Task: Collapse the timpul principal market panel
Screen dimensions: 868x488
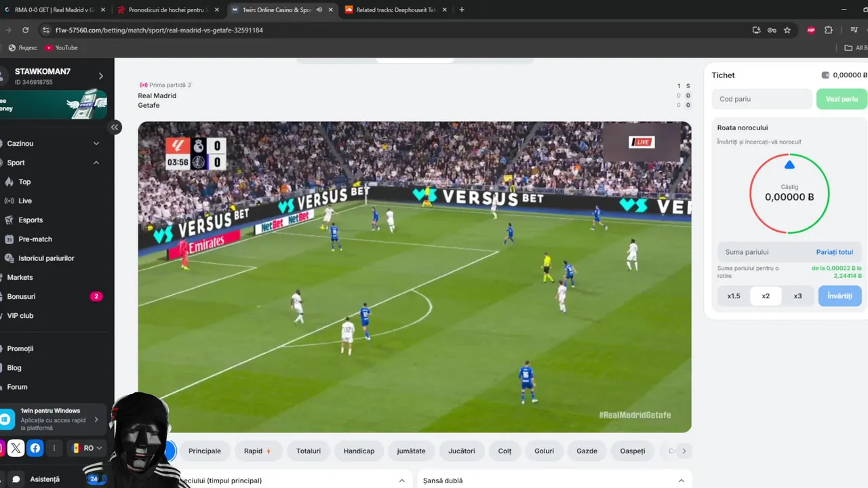Action: tap(402, 481)
